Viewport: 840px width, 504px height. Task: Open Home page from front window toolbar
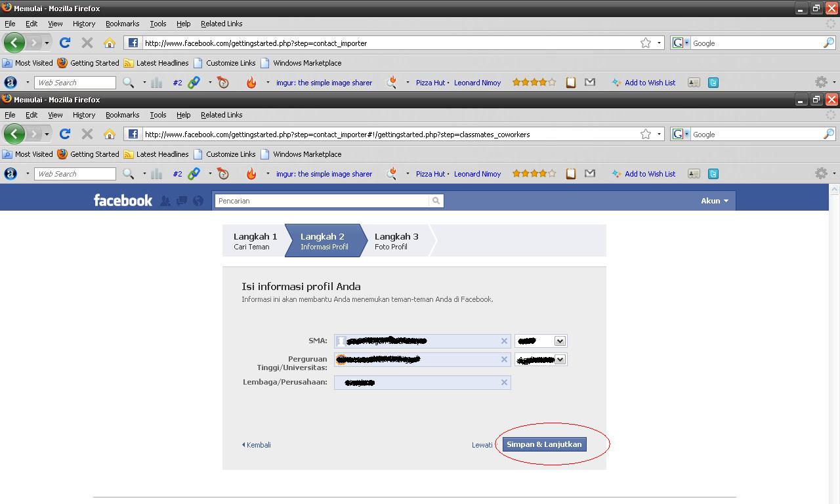tap(109, 134)
